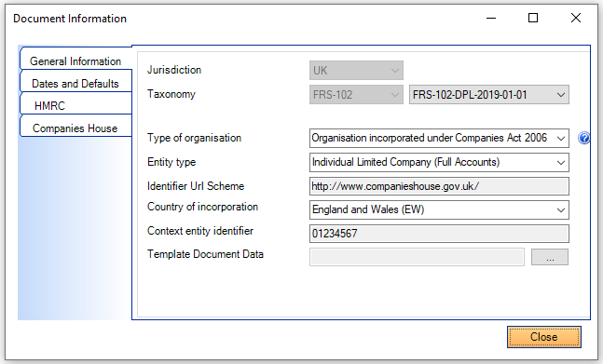The height and width of the screenshot is (364, 603).
Task: Expand the Type of organisation dropdown
Action: [439, 138]
